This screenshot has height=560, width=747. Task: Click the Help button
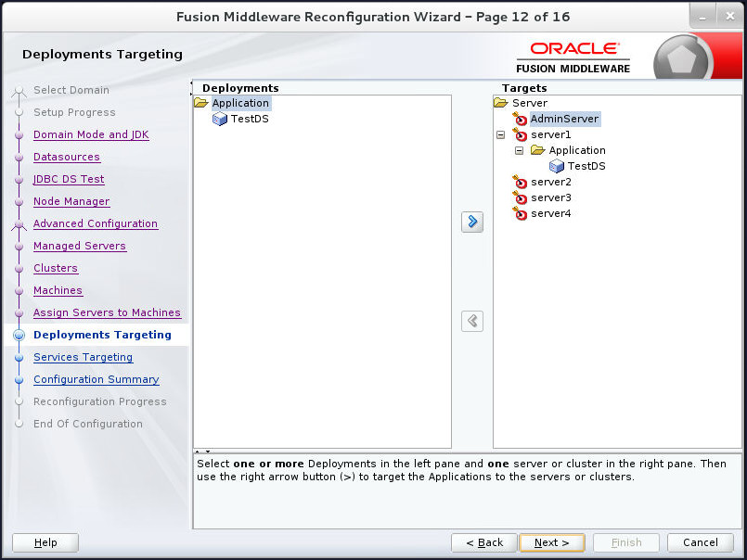click(45, 542)
